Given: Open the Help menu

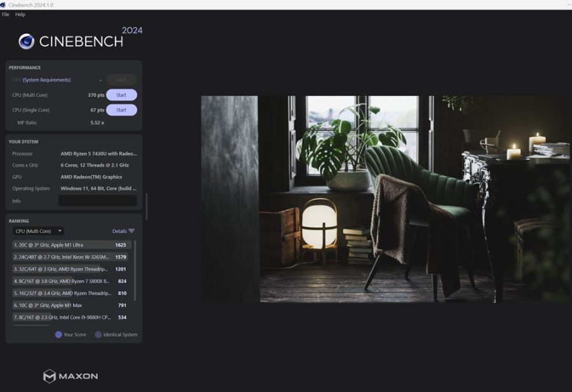Looking at the screenshot, I should click(20, 14).
